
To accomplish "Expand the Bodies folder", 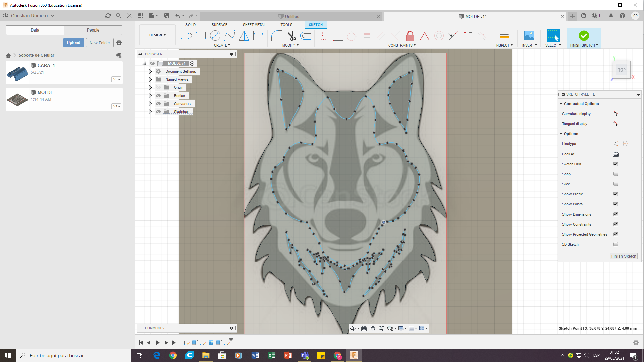I will [150, 96].
